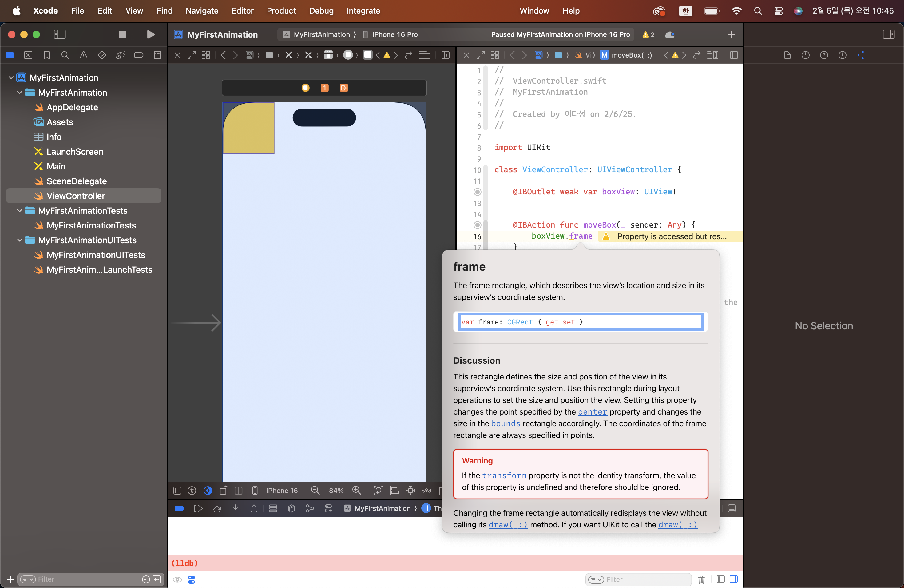
Task: Follow the center link in Discussion
Action: [592, 412]
